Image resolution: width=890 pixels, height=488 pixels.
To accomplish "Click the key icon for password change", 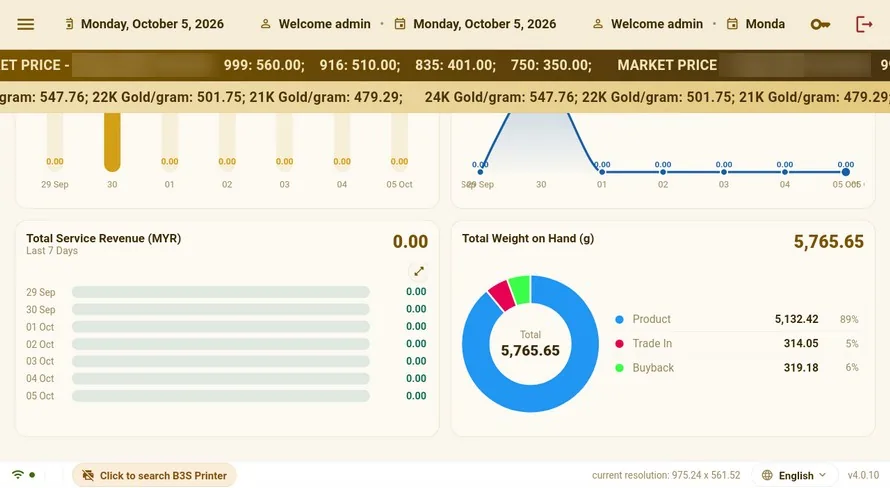I will pyautogui.click(x=820, y=24).
